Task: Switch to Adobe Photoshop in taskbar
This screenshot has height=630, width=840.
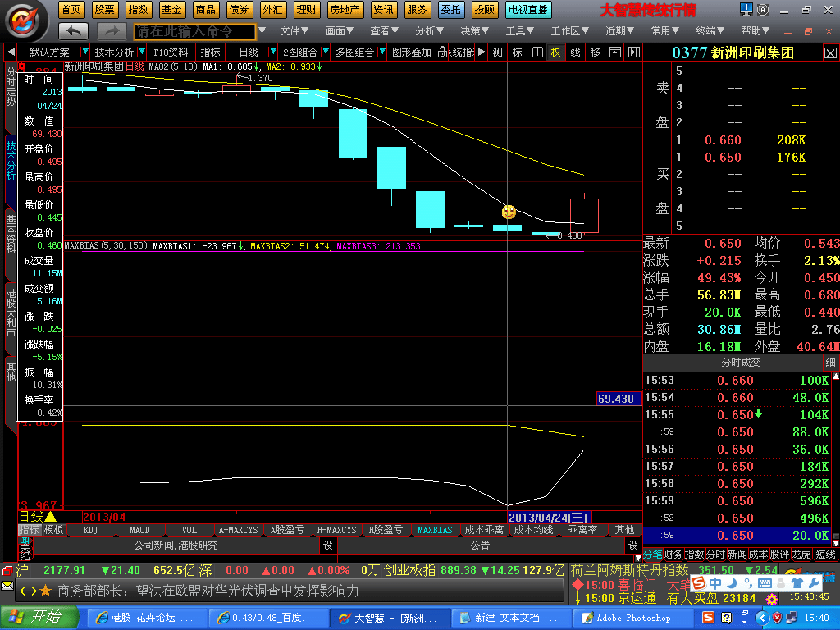Action: pyautogui.click(x=633, y=619)
